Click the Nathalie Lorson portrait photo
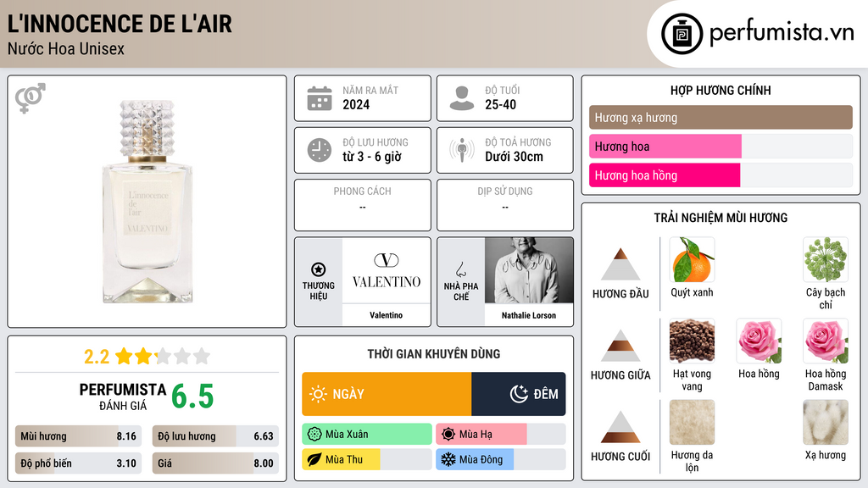This screenshot has width=868, height=488. 529,270
